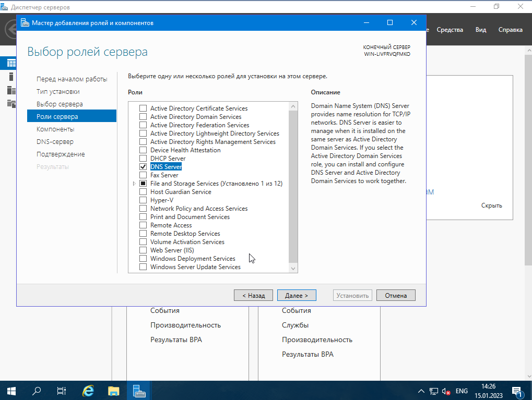Open the Вид menu
The image size is (532, 400).
(x=481, y=30)
